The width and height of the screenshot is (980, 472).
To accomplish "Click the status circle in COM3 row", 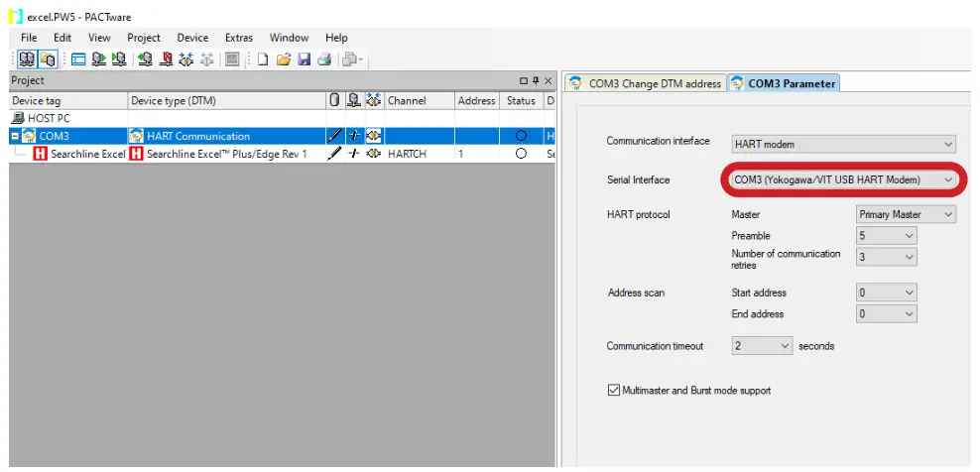I will [x=522, y=136].
